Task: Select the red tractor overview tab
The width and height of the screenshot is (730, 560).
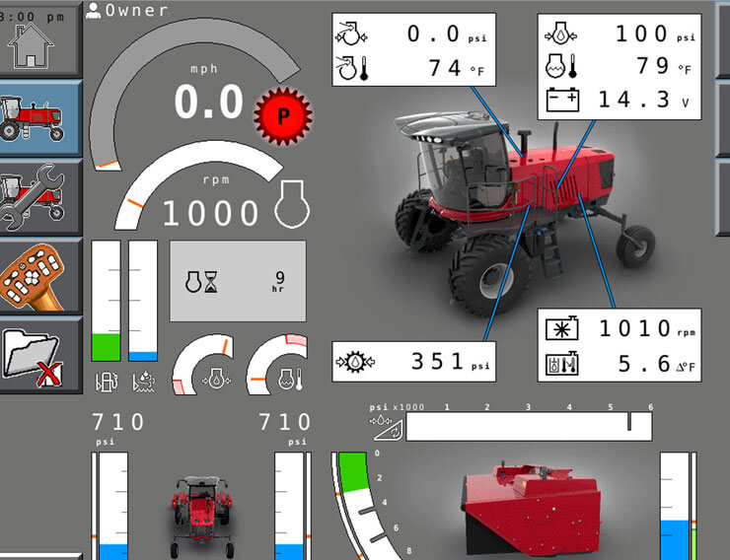Action: click(38, 117)
